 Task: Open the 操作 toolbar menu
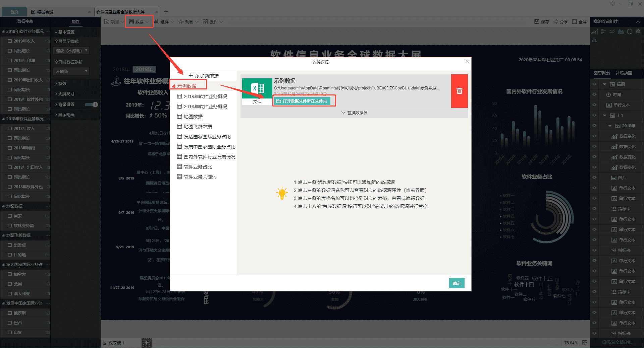[213, 22]
